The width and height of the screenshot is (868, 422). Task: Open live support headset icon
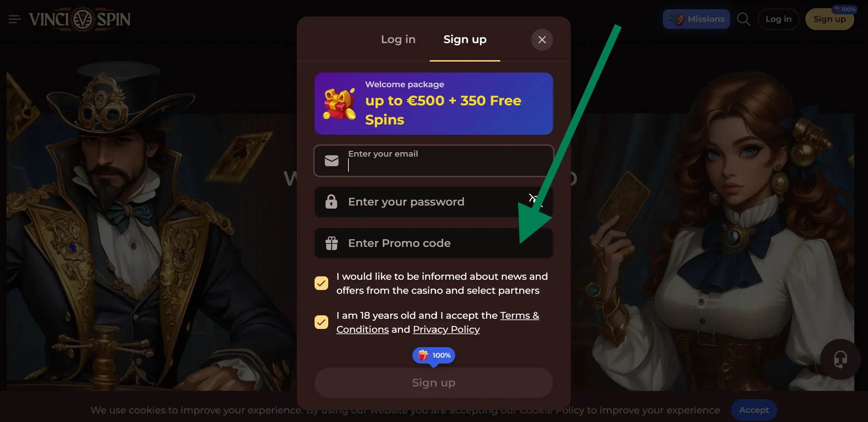840,359
